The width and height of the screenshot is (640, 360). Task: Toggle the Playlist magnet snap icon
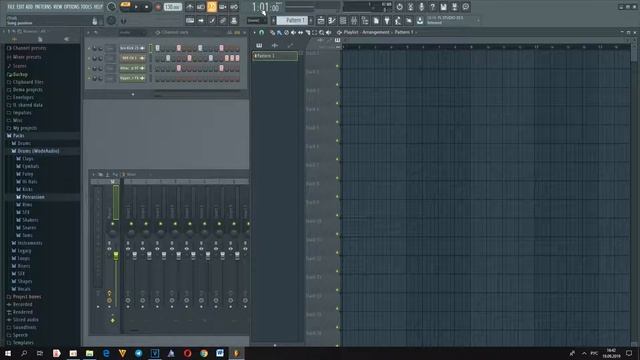262,32
